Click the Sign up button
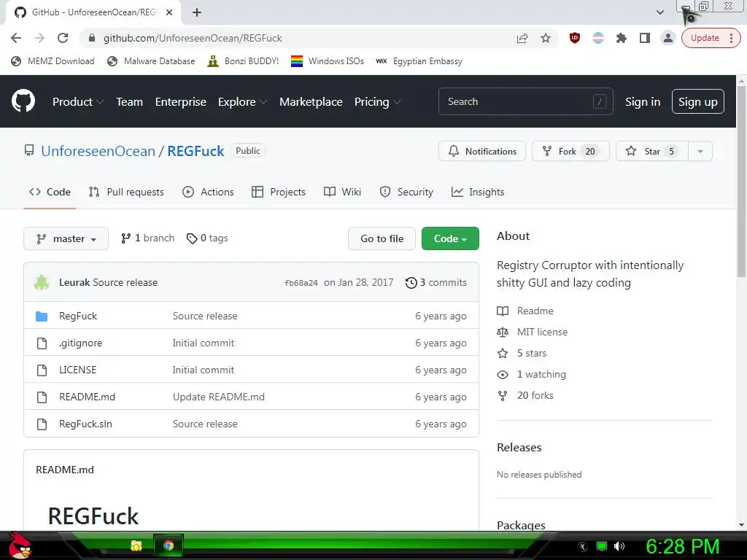The height and width of the screenshot is (560, 747). pos(698,101)
